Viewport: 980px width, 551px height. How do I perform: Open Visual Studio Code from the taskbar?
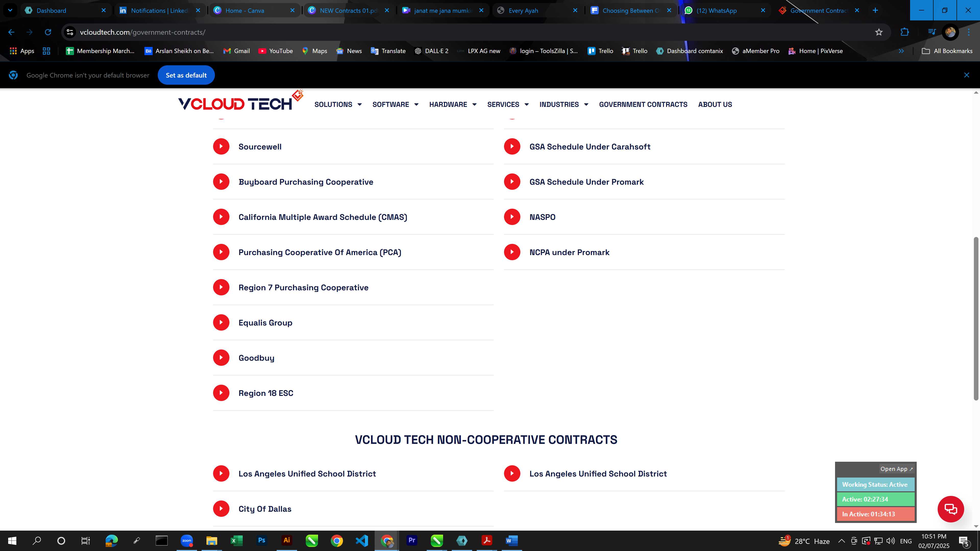362,540
